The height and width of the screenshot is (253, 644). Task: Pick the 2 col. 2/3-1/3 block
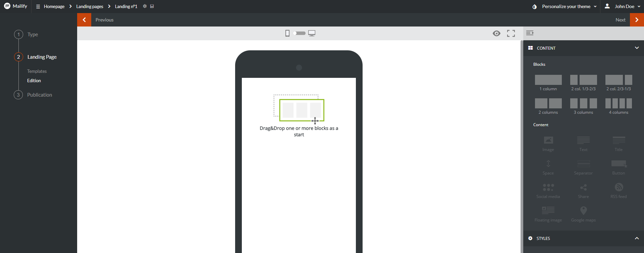point(619,83)
